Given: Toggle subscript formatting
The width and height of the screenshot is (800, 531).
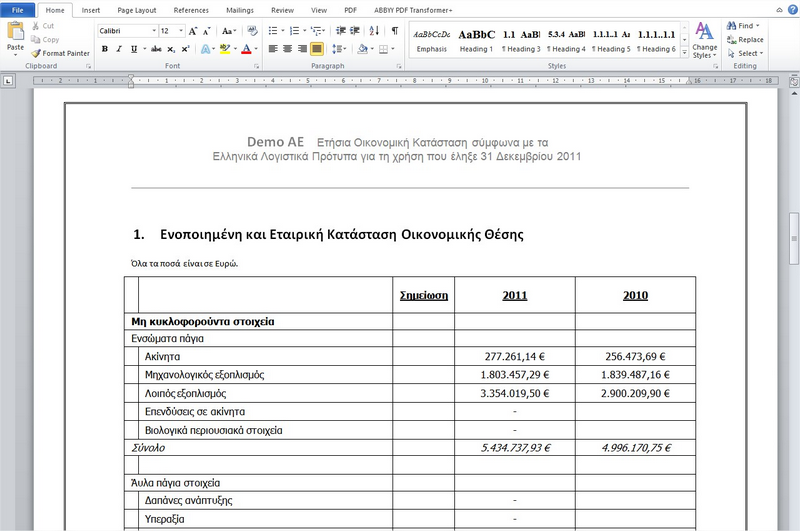Looking at the screenshot, I should (x=171, y=49).
